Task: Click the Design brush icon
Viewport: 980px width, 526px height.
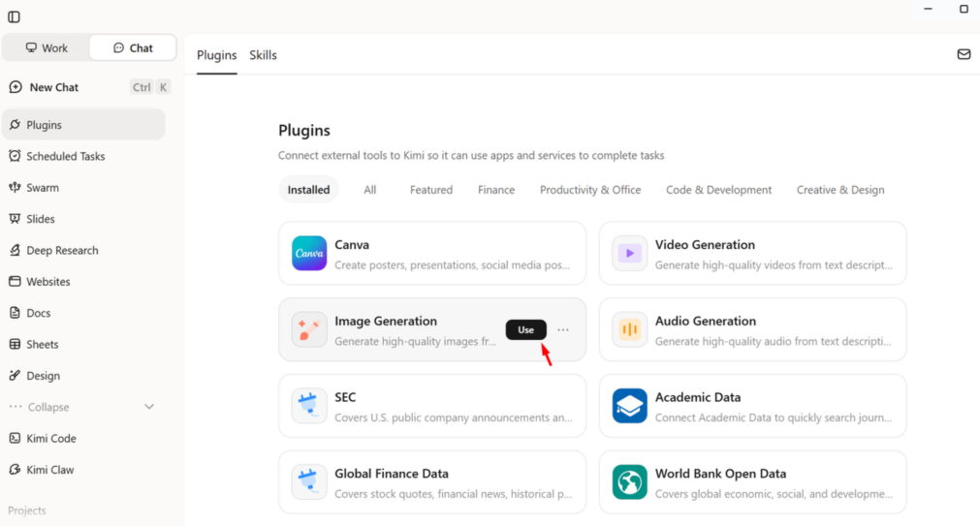Action: (x=15, y=375)
